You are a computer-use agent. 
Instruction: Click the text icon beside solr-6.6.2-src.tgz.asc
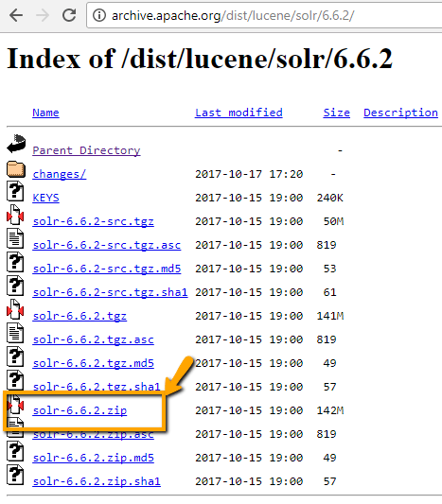point(15,238)
